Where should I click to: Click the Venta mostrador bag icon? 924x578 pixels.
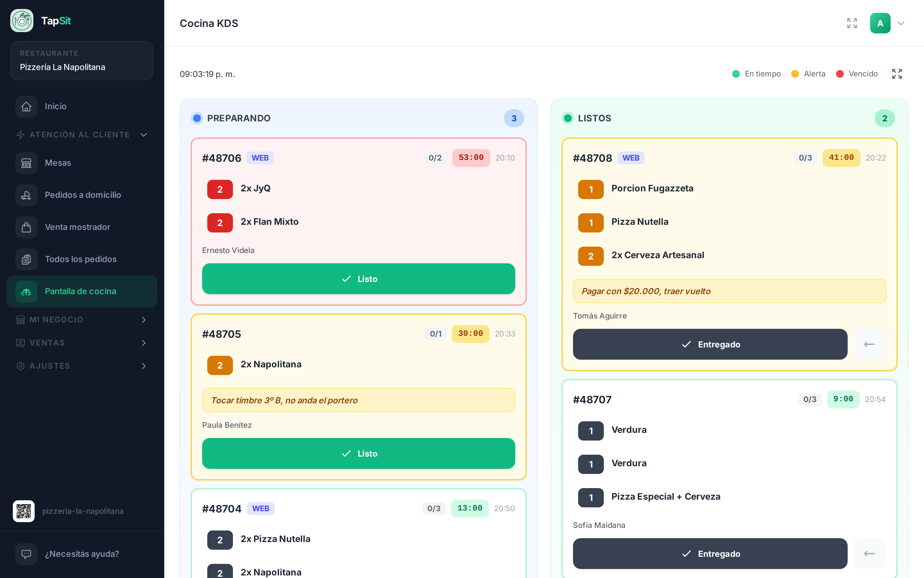tap(26, 227)
